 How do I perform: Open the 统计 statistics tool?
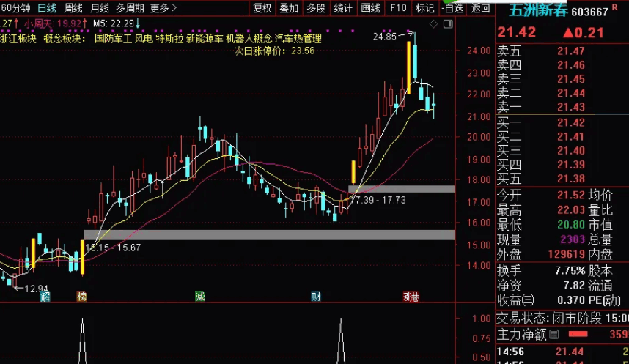[x=343, y=8]
